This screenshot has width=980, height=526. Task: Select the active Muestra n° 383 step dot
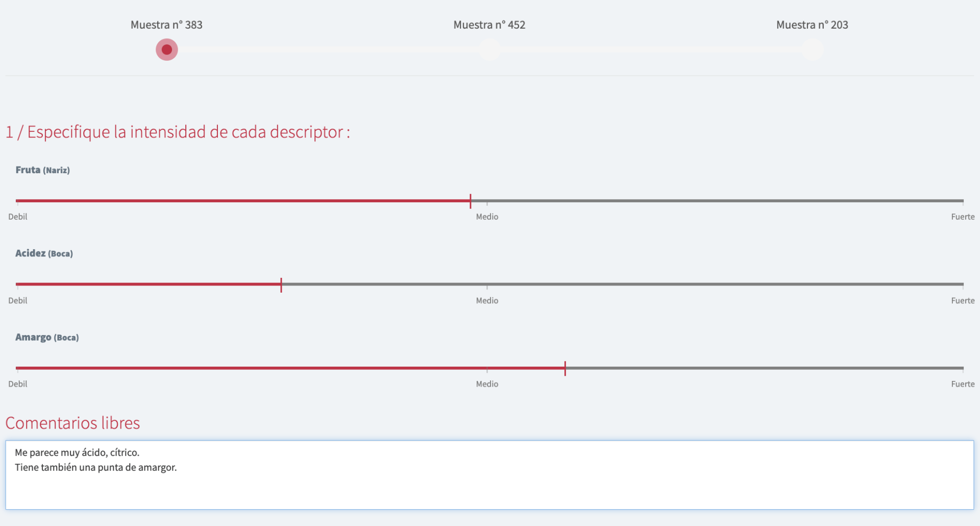point(166,50)
